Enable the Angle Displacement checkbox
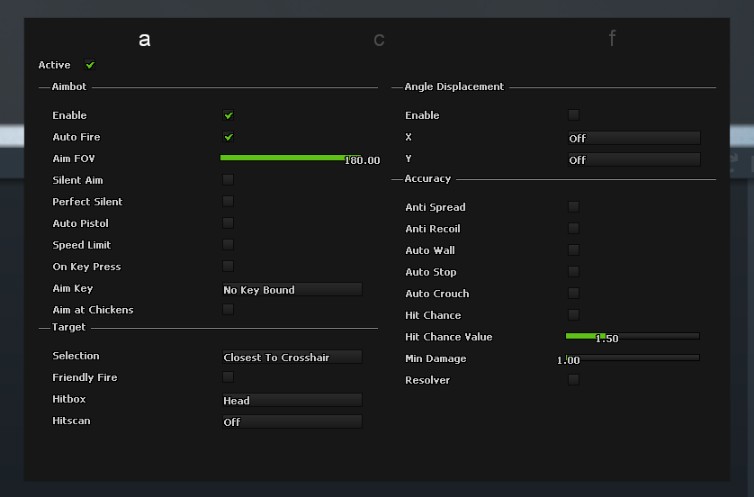 click(x=573, y=115)
